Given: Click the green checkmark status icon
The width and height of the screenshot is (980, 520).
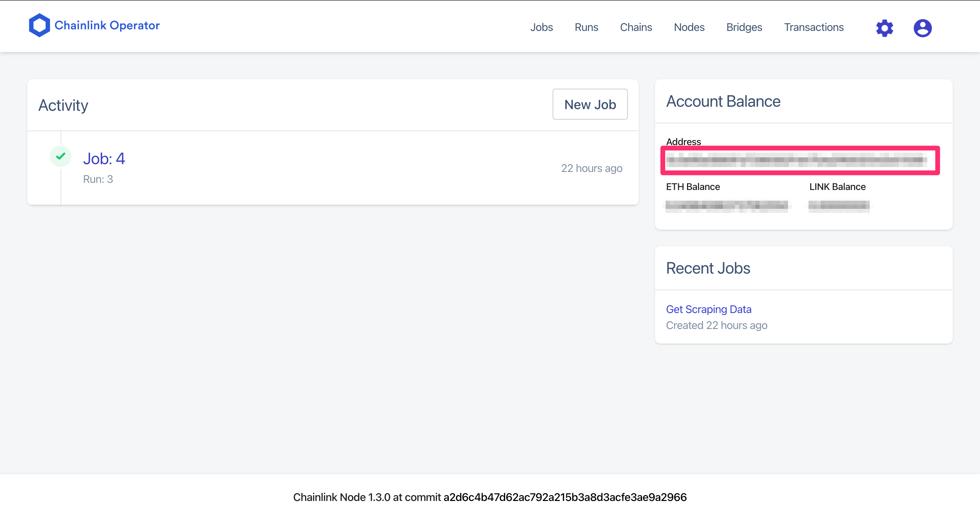Looking at the screenshot, I should click(x=61, y=156).
